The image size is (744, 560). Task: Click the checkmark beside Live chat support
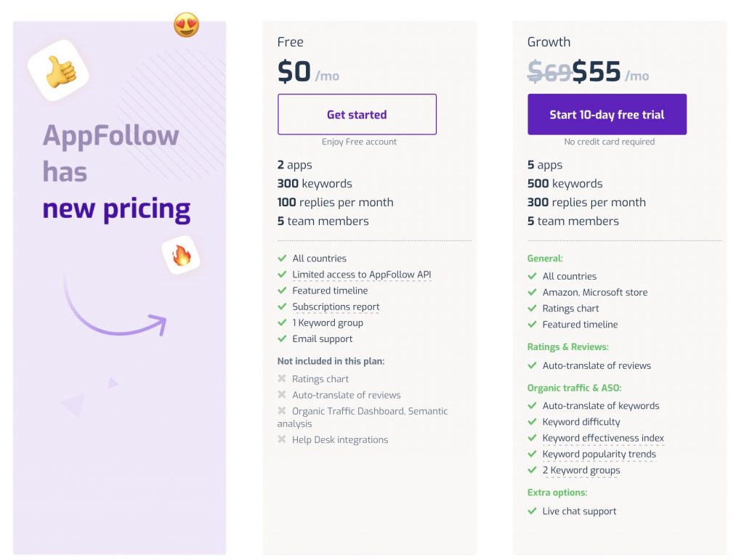(532, 511)
